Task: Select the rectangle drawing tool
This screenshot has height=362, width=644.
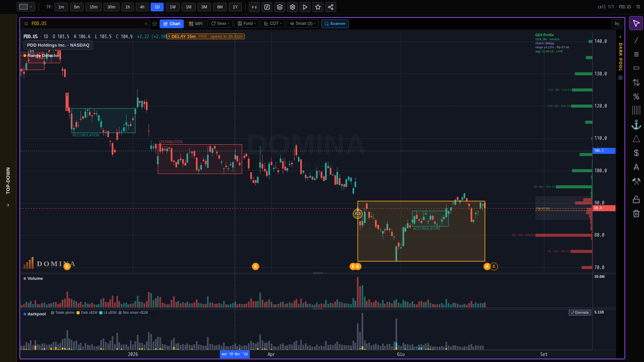Action: pyautogui.click(x=636, y=68)
